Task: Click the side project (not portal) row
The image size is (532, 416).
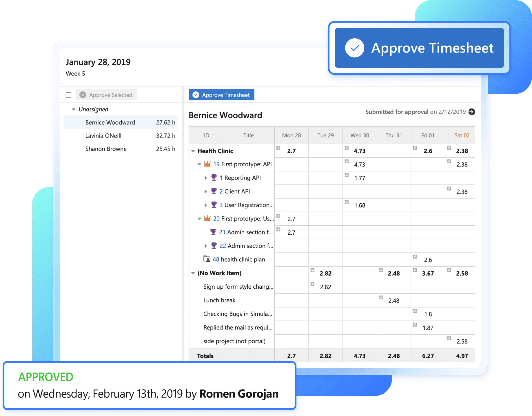Action: [332, 341]
